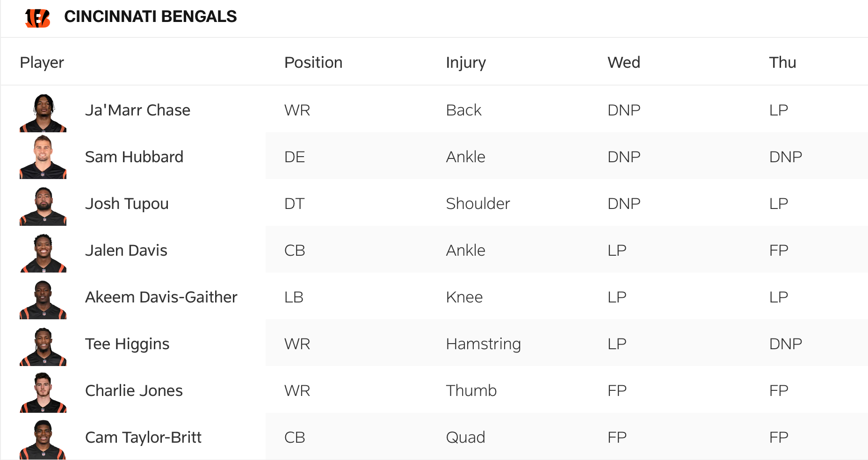This screenshot has width=868, height=460.
Task: Click Sam Hubbard's player headshot
Action: pyautogui.click(x=43, y=158)
